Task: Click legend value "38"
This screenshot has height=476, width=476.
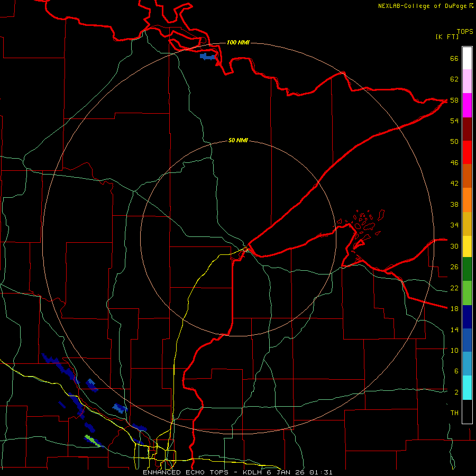Action: click(x=454, y=204)
